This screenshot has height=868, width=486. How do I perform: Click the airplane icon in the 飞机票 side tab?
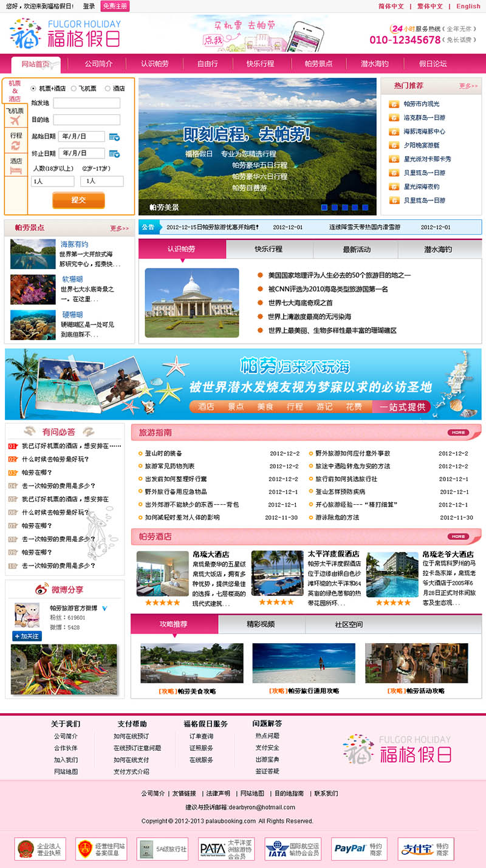[x=15, y=120]
